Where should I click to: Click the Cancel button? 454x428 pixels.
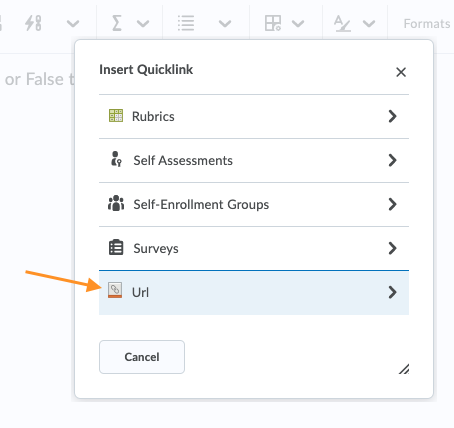pos(142,357)
